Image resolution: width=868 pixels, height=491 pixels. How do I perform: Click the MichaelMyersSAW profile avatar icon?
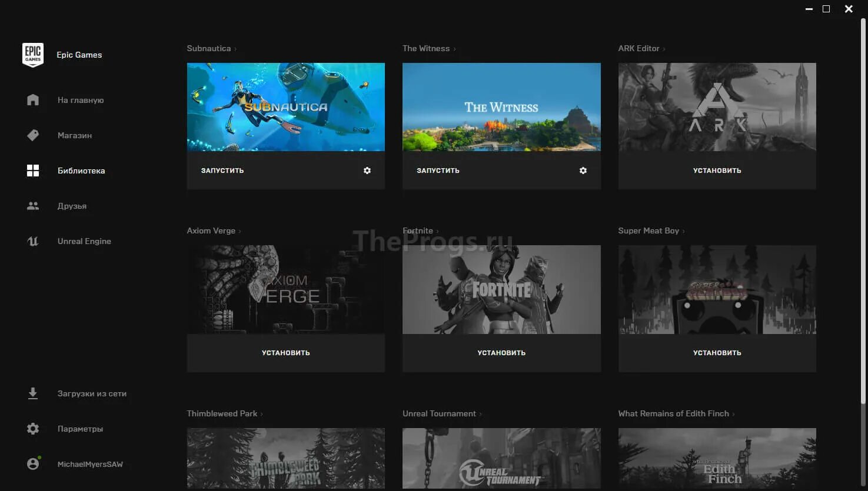(x=33, y=464)
